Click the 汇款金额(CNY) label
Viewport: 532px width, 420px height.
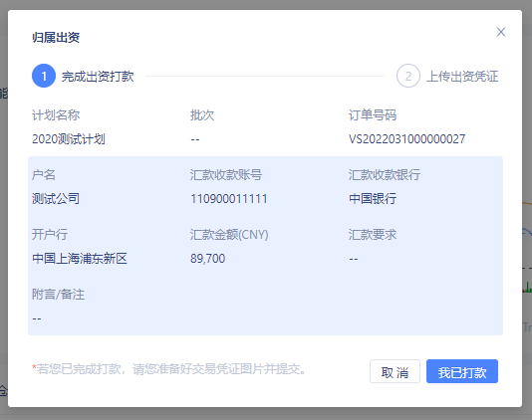[x=229, y=235]
